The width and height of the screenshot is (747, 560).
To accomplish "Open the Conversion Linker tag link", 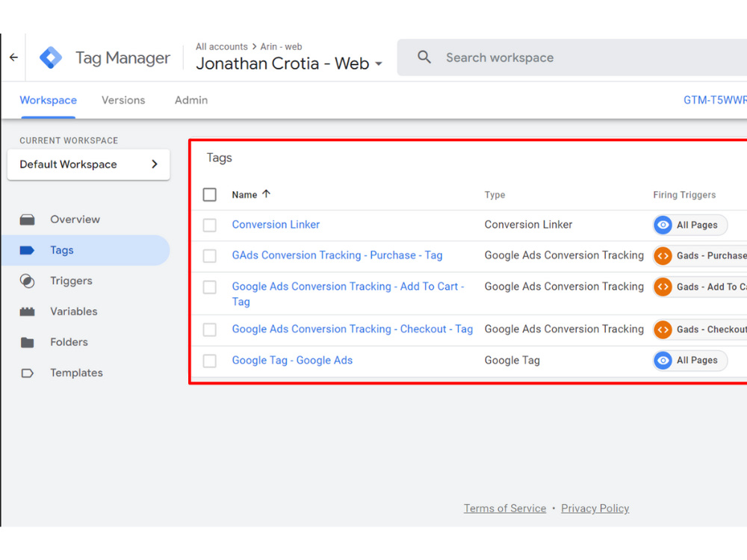I will [276, 224].
